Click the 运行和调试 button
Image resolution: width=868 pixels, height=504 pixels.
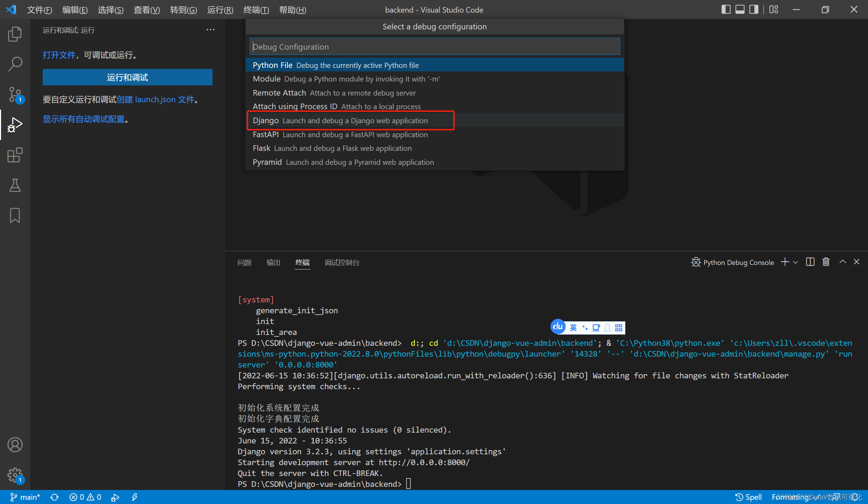(127, 77)
